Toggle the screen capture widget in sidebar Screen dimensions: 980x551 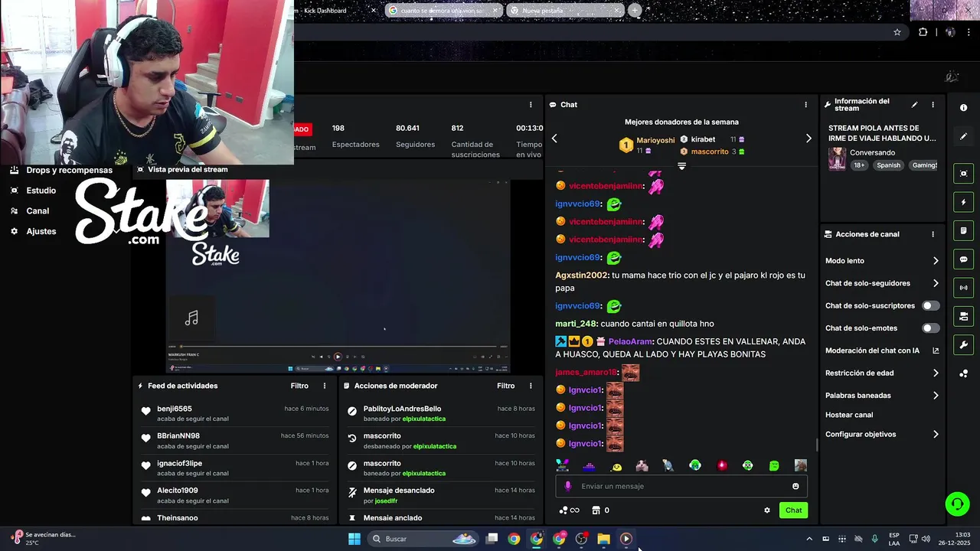click(x=963, y=174)
